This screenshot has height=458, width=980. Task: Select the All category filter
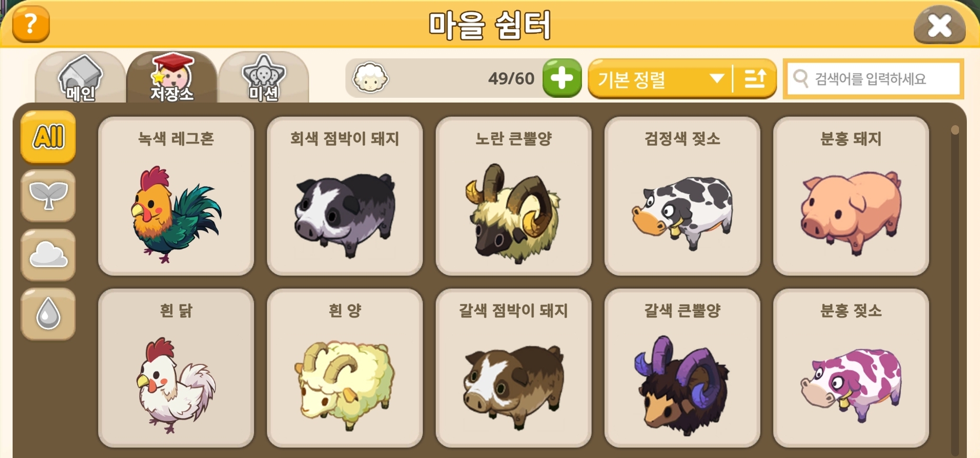48,137
